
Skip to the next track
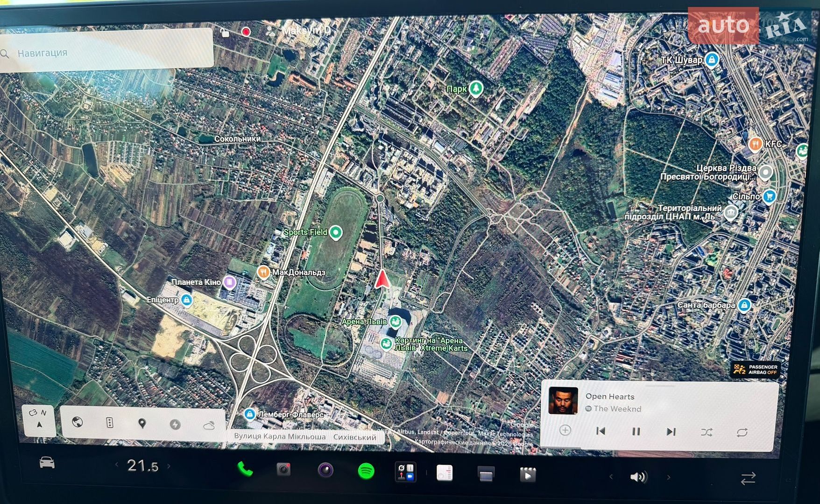click(x=671, y=432)
